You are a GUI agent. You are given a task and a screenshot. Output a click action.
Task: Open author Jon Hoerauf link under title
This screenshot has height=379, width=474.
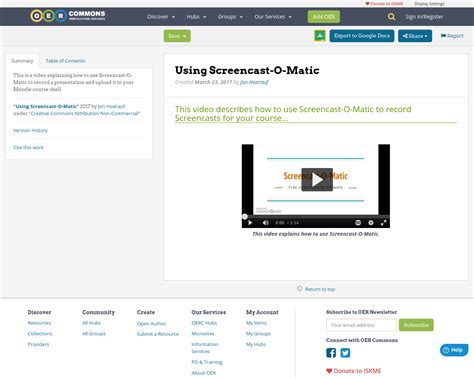pos(254,82)
